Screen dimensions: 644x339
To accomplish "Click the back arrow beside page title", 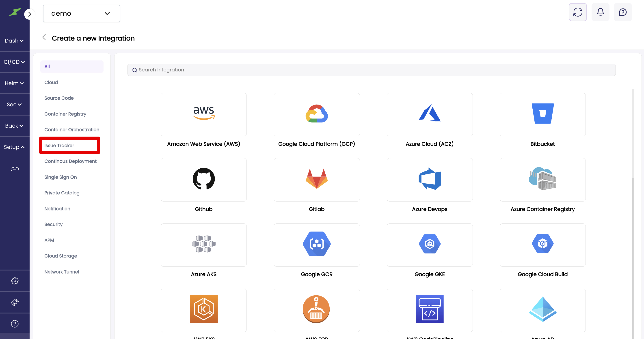I will tap(44, 37).
